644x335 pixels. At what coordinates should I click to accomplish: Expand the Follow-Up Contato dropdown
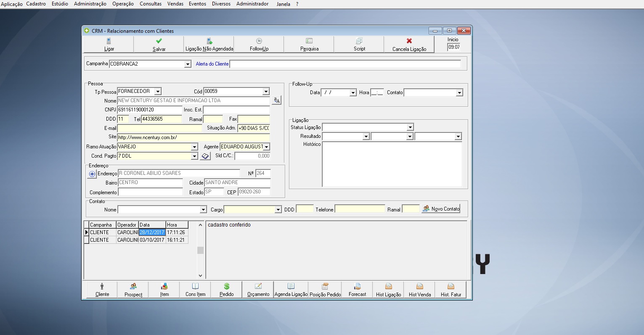click(459, 93)
